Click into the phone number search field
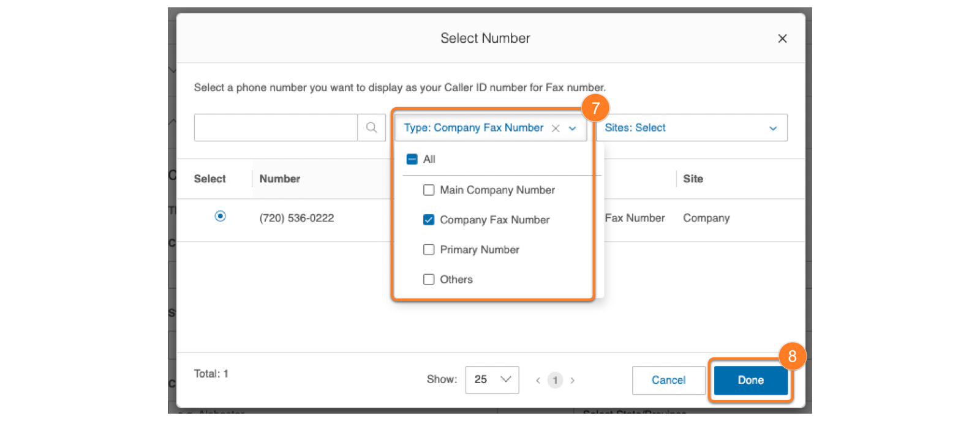Viewport: 980px width, 421px height. tap(276, 127)
